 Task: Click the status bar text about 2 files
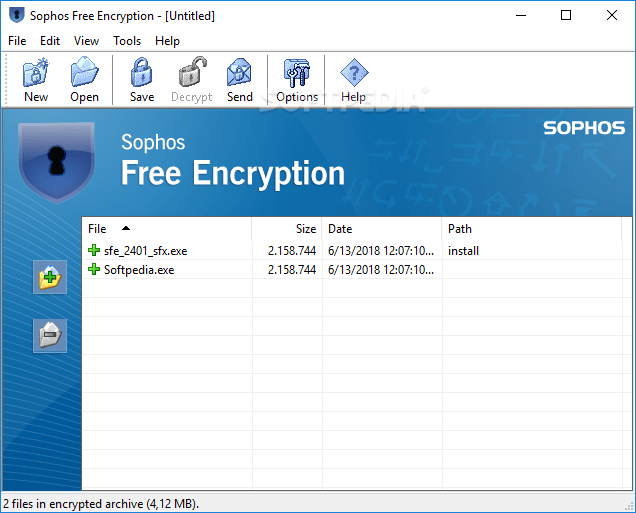[x=101, y=504]
